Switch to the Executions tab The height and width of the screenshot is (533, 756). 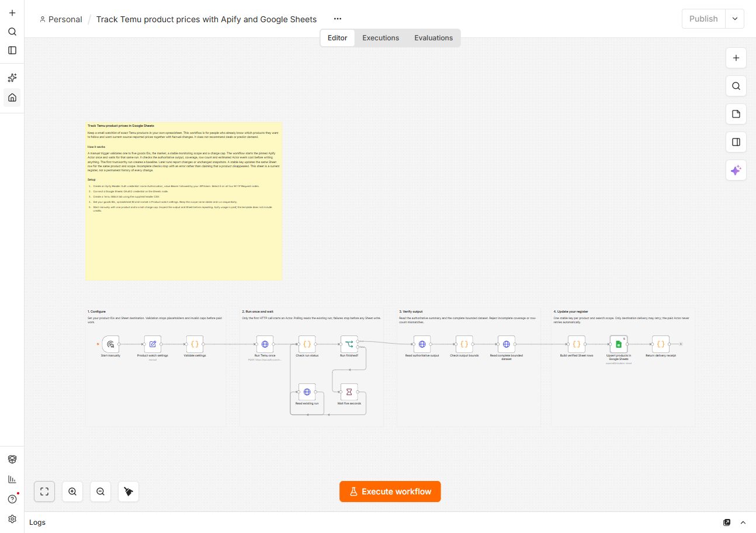click(380, 38)
